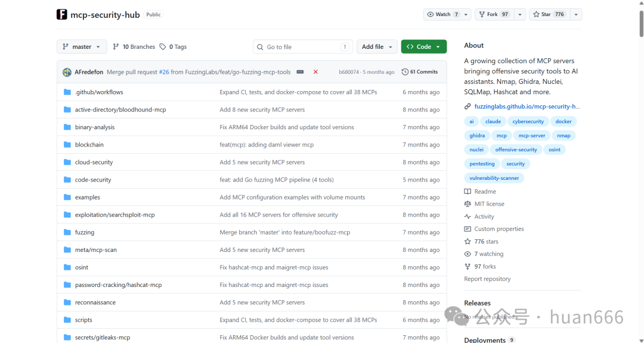Click the star icon beside 776 stars
This screenshot has height=343, width=644.
tap(467, 241)
